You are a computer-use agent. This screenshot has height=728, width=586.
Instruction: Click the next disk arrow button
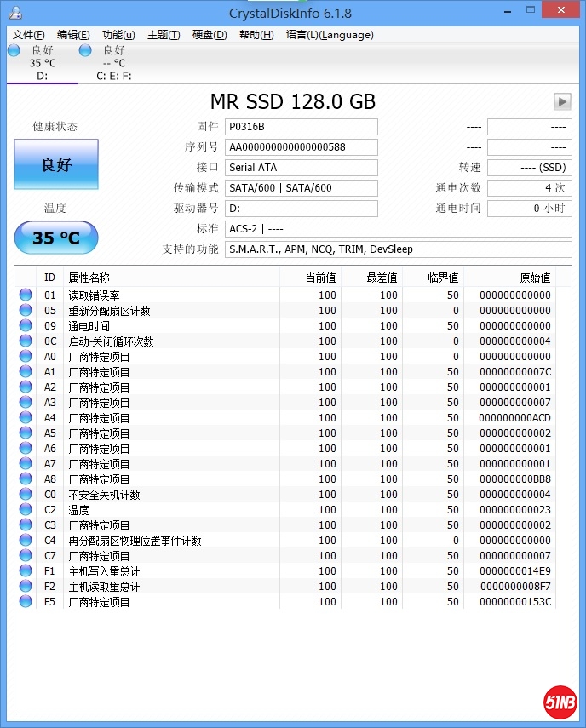coord(562,101)
